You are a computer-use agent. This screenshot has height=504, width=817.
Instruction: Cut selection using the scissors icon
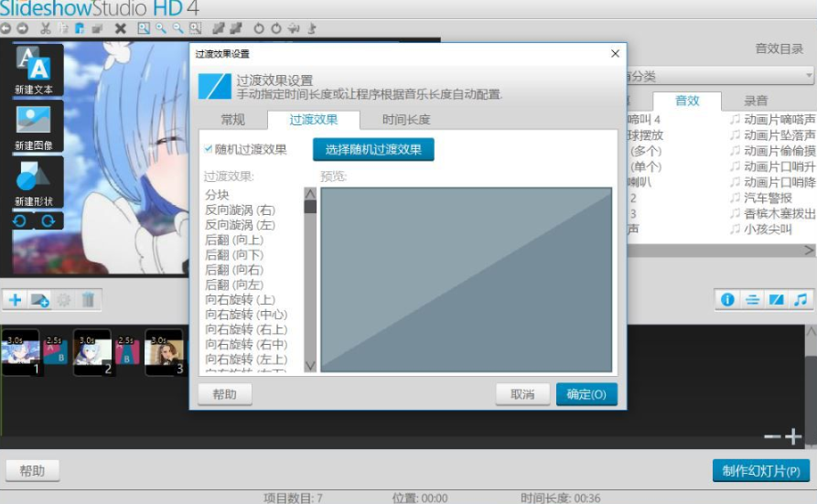[46, 28]
